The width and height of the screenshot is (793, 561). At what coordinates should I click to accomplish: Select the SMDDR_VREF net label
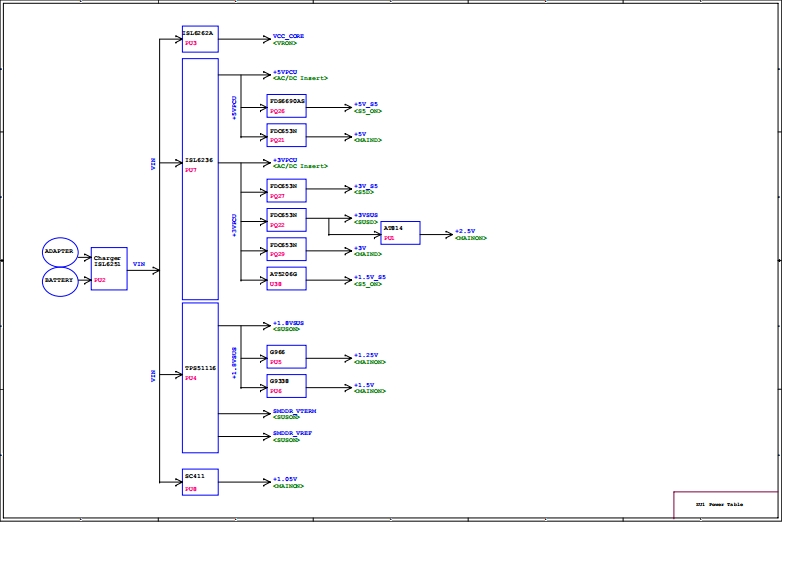[x=292, y=434]
